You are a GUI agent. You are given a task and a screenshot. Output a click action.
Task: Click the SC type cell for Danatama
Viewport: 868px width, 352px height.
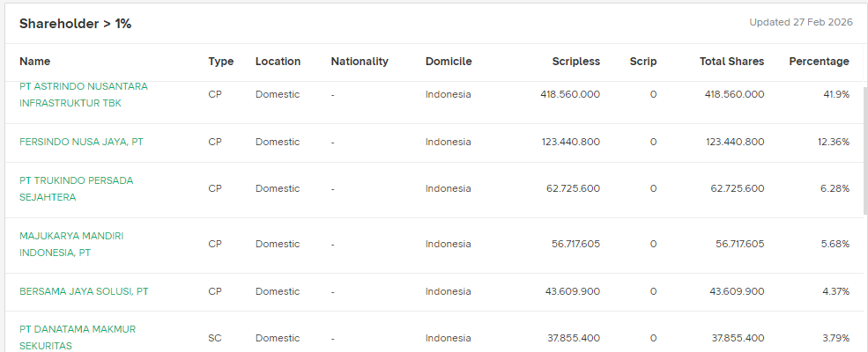click(x=215, y=338)
